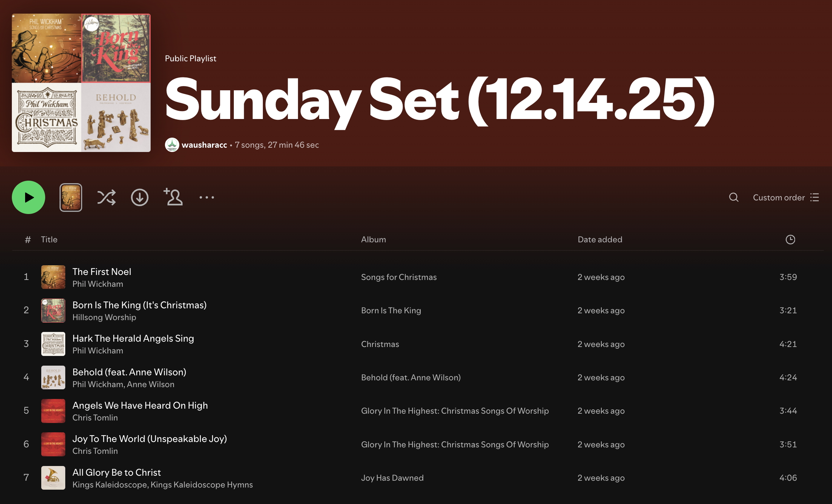
Task: Toggle shuffle mode for the playlist
Action: [x=107, y=198]
